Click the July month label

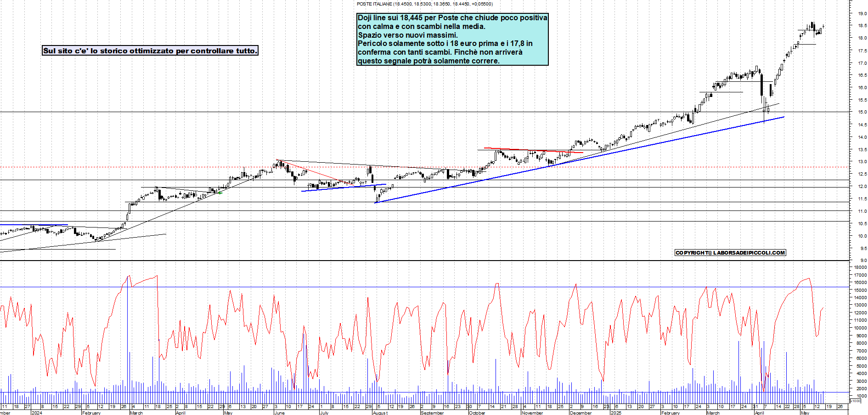click(x=324, y=413)
